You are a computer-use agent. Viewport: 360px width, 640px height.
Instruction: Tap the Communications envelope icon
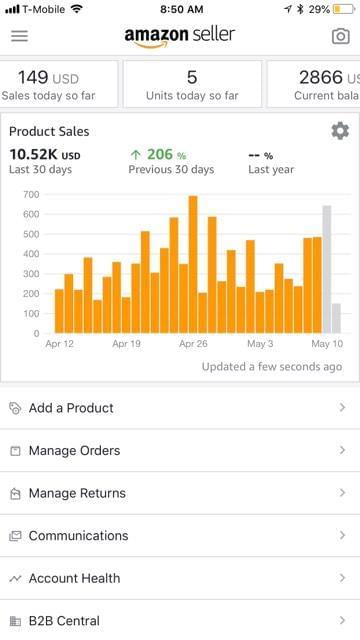coord(15,536)
